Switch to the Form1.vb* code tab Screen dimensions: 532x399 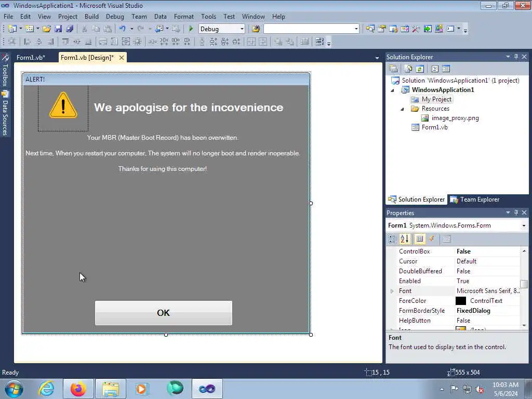pyautogui.click(x=31, y=58)
